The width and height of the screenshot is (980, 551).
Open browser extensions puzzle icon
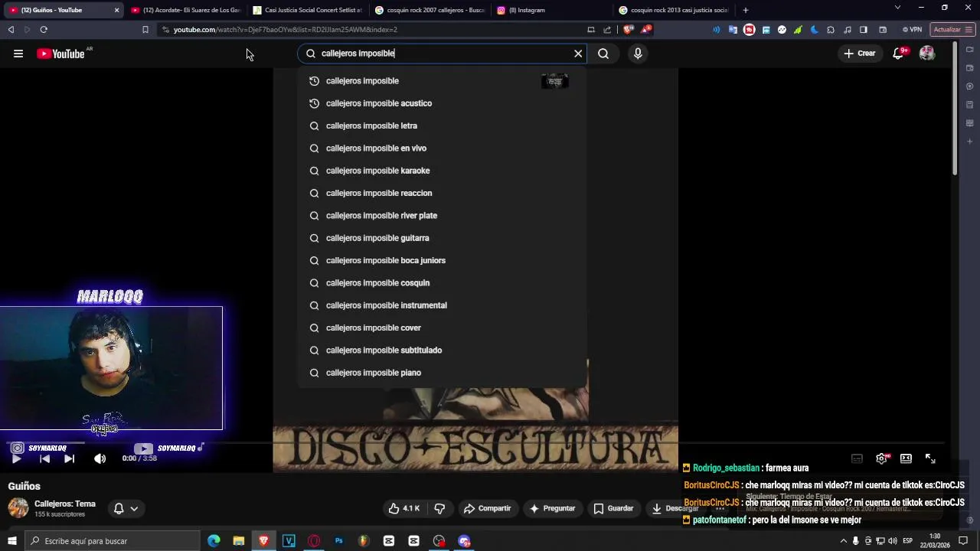[x=831, y=30]
